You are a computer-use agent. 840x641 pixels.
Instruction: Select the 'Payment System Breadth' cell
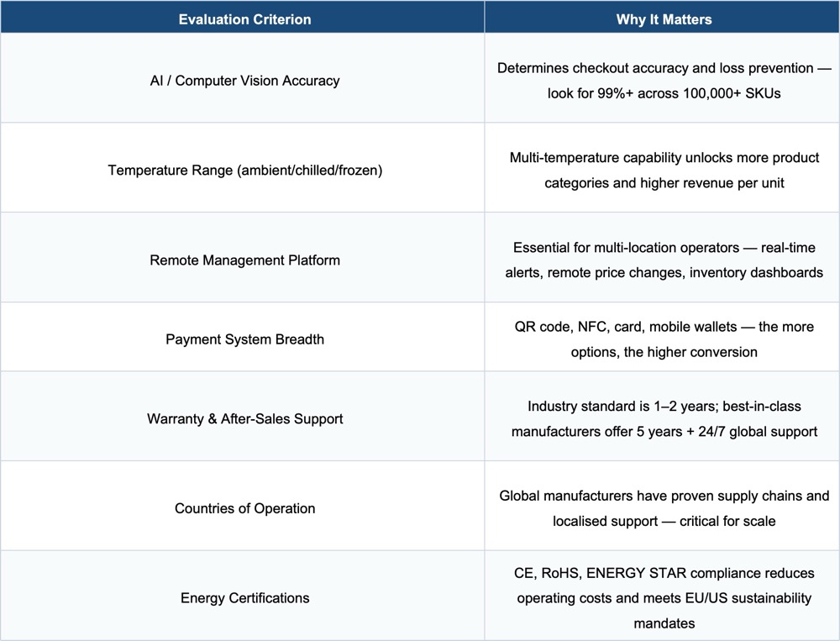click(x=244, y=339)
